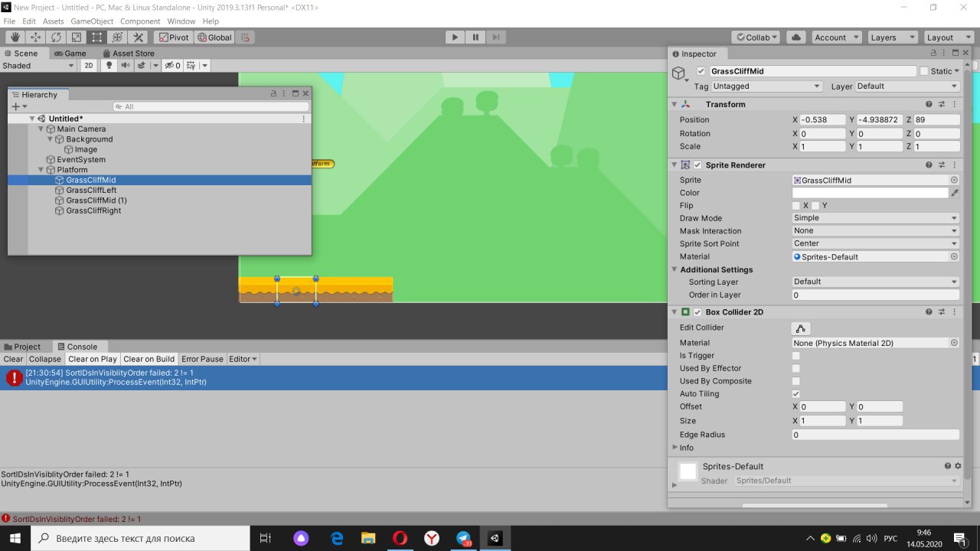Switch to Game tab
The height and width of the screenshot is (551, 980).
point(70,54)
